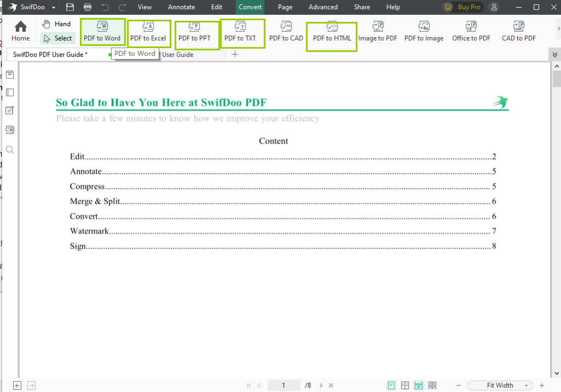Open the Help menu
Screen dimensions: 561x392
click(x=393, y=7)
